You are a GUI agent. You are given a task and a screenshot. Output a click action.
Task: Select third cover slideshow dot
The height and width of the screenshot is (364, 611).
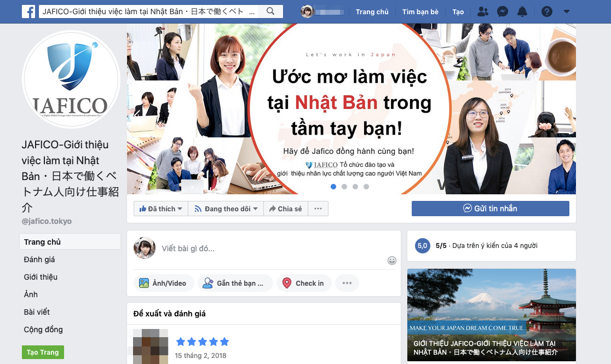(x=355, y=187)
